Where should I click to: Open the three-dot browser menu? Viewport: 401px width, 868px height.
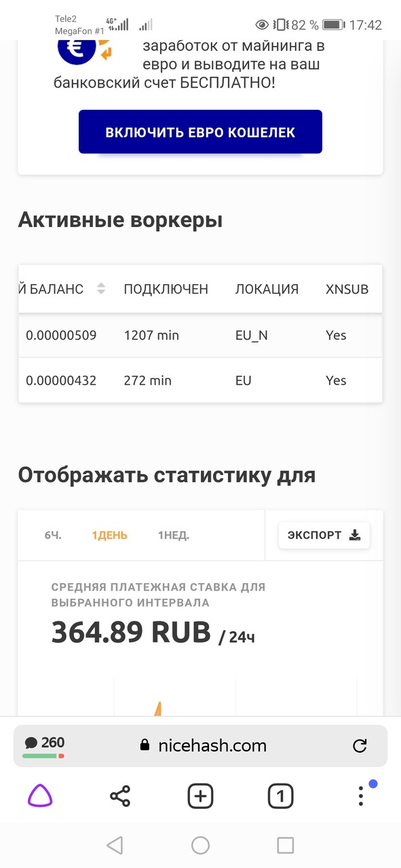[361, 795]
